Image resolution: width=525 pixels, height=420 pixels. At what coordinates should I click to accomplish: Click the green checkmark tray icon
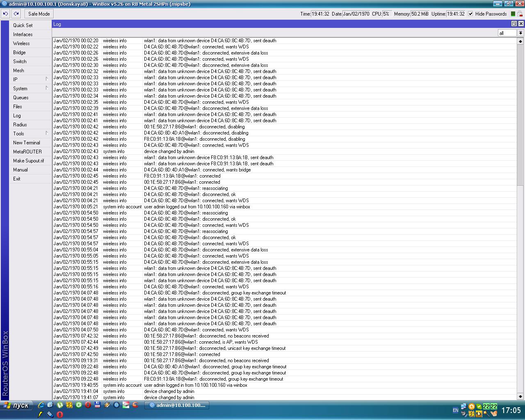click(x=479, y=406)
